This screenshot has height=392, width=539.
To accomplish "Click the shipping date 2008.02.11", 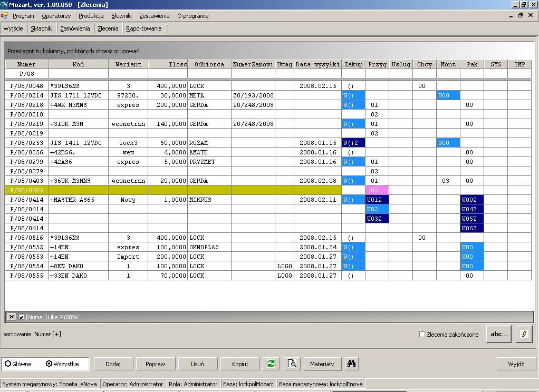I will pyautogui.click(x=317, y=200).
